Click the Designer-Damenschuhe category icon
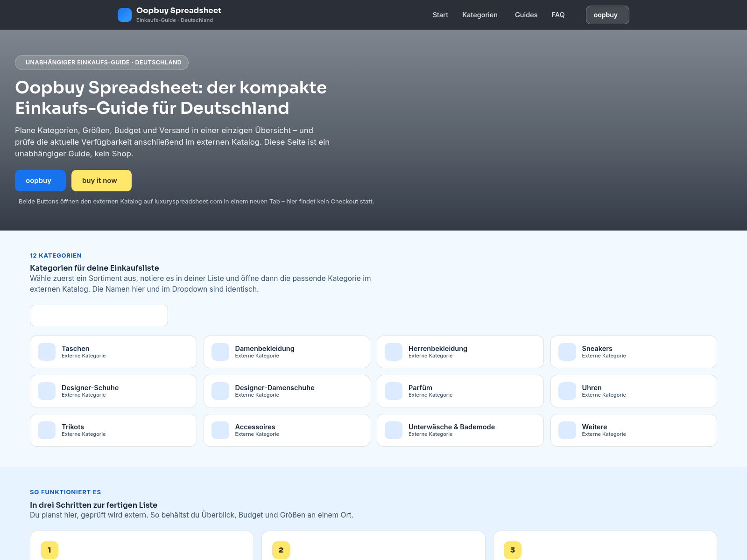The width and height of the screenshot is (747, 560). tap(220, 391)
